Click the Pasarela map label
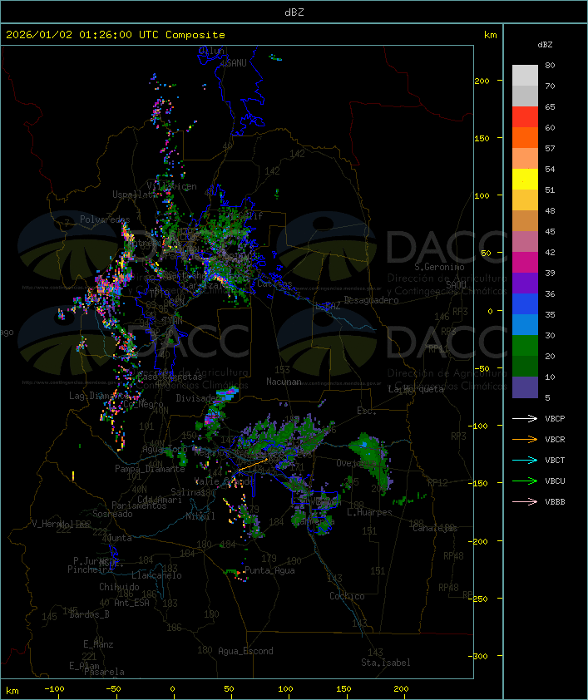 104,672
